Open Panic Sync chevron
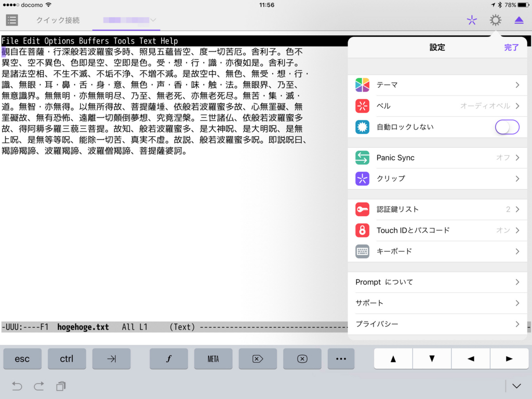The width and height of the screenshot is (532, 399). (517, 158)
